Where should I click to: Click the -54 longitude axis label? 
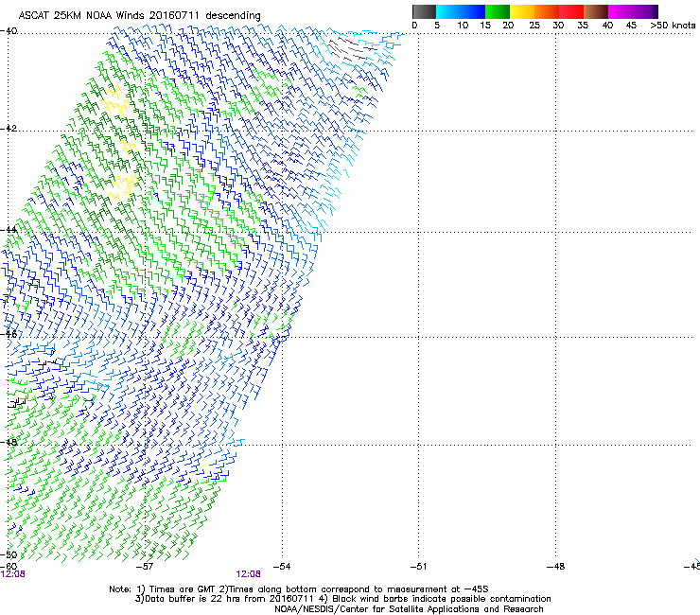point(281,567)
